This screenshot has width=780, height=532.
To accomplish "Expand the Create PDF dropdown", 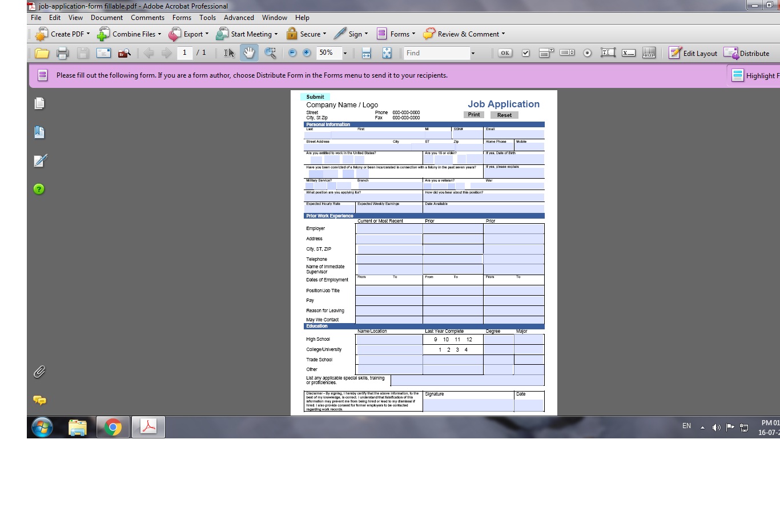I will coord(88,34).
